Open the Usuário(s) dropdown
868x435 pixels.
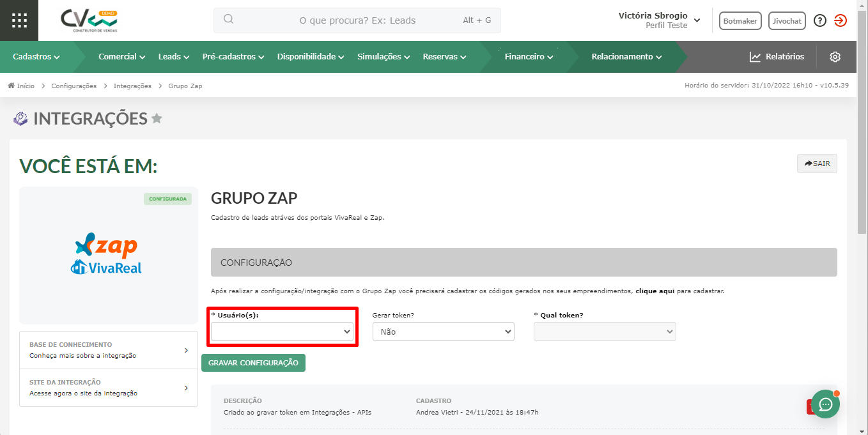(283, 332)
